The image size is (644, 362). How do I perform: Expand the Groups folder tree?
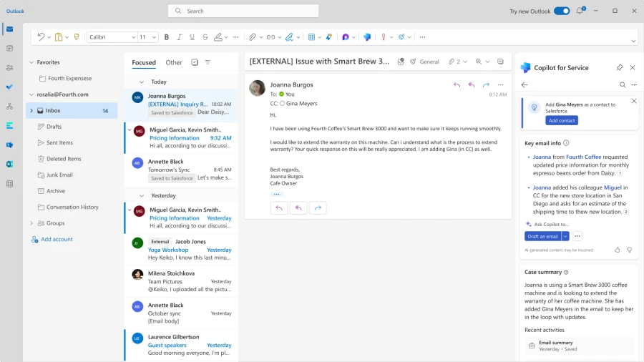31,223
